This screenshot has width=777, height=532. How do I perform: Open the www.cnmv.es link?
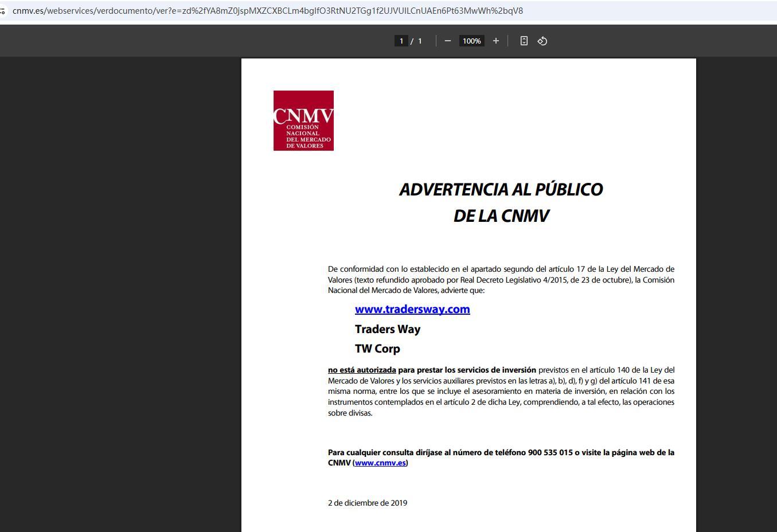(380, 463)
